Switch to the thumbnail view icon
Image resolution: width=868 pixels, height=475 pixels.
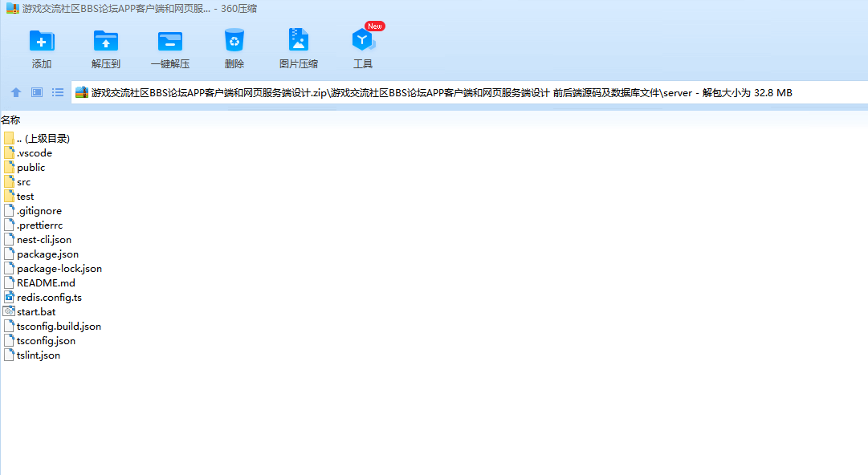(x=37, y=92)
